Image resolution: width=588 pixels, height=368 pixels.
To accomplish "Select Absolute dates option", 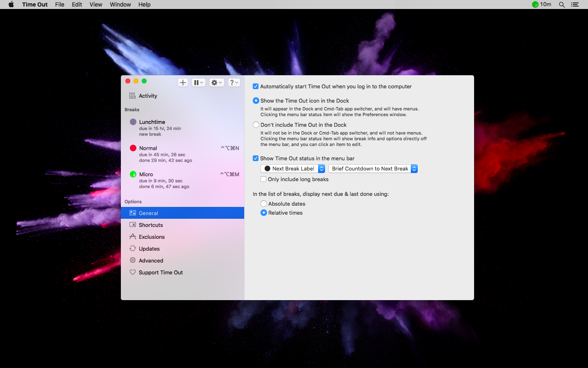I will pos(264,204).
